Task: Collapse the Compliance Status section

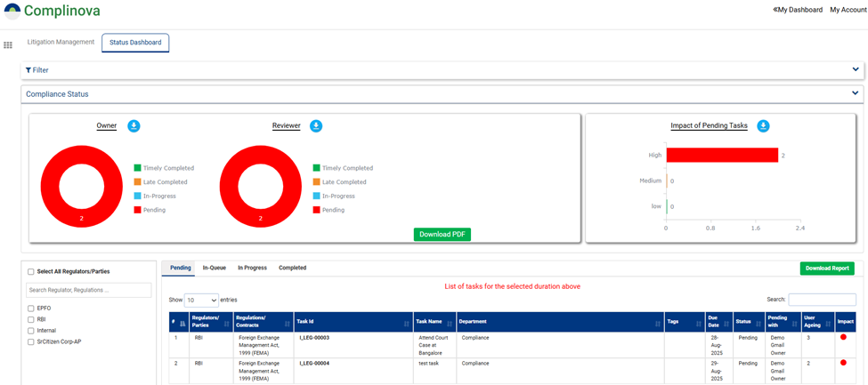Action: 856,93
